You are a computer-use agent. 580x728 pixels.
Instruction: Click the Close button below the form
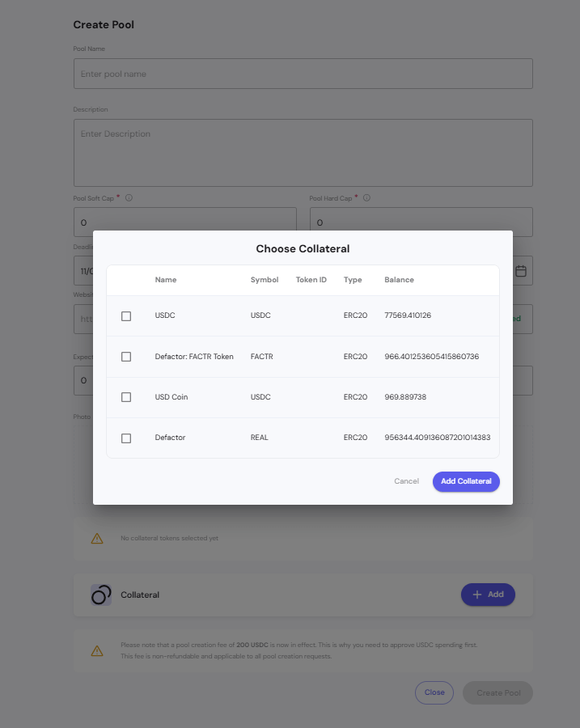434,692
